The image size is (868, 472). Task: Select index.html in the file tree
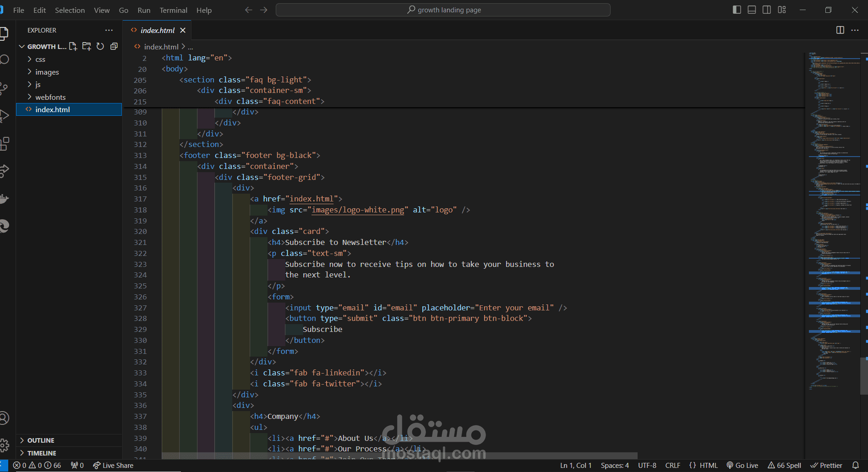69,109
